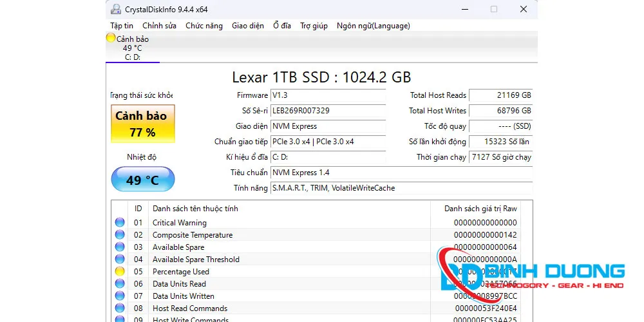The image size is (644, 322).
Task: Click the Lexar 1TB SSD : 1024.2 GB title
Action: coord(321,77)
